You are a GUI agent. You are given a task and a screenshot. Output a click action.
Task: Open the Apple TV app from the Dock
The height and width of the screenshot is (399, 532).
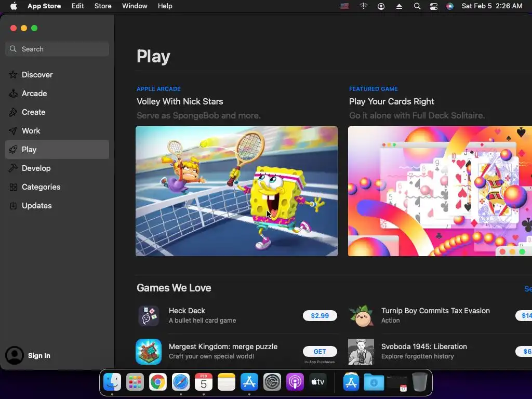(x=318, y=382)
